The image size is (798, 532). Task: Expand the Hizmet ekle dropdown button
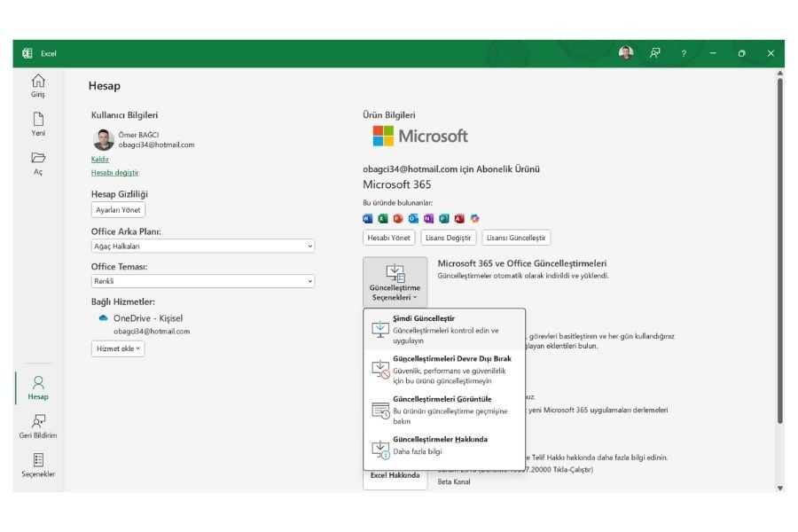pos(117,348)
